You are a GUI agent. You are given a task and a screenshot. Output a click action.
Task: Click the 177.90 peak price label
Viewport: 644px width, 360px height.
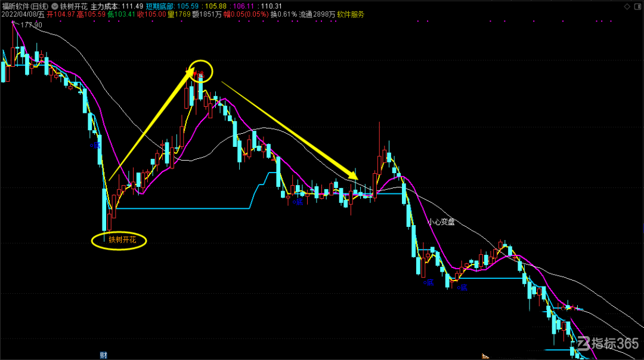click(31, 25)
